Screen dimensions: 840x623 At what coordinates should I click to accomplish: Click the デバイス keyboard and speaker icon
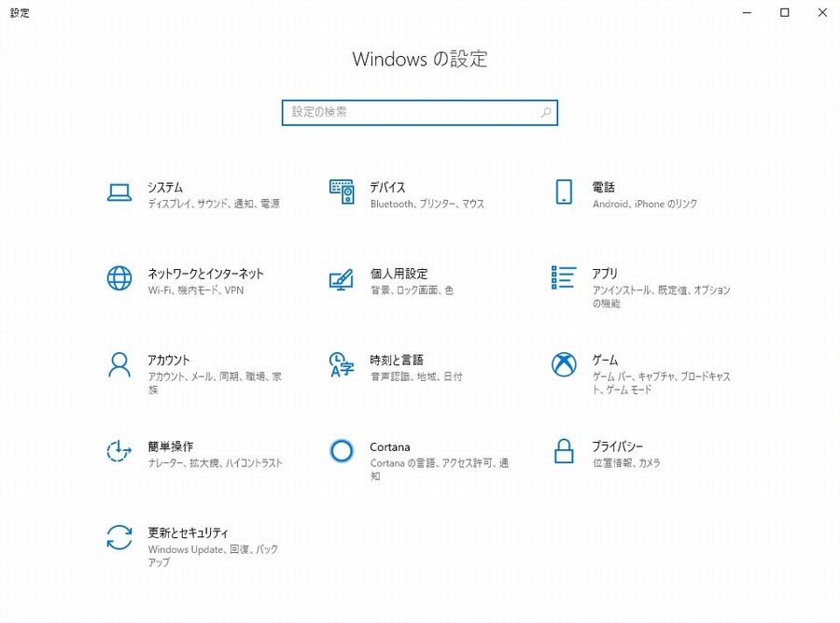click(342, 191)
